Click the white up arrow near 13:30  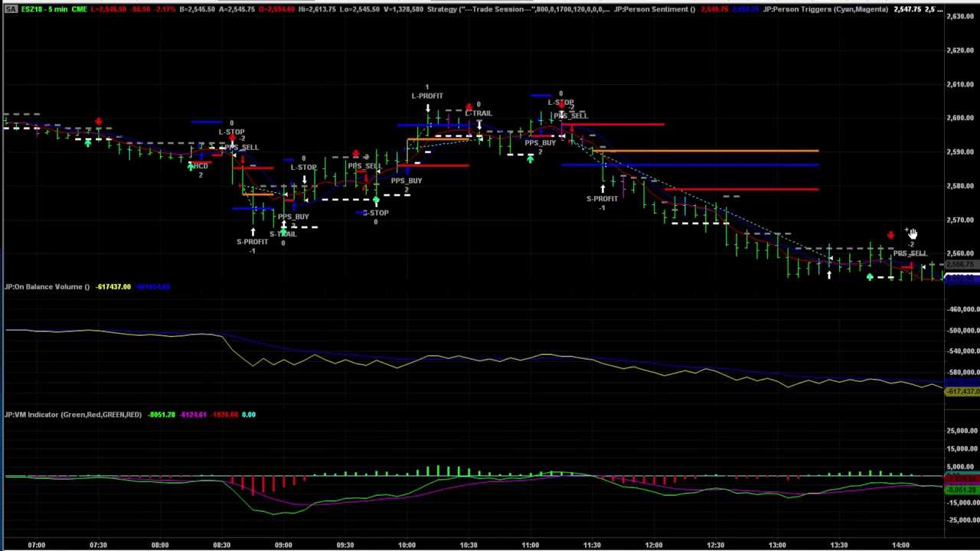[828, 273]
